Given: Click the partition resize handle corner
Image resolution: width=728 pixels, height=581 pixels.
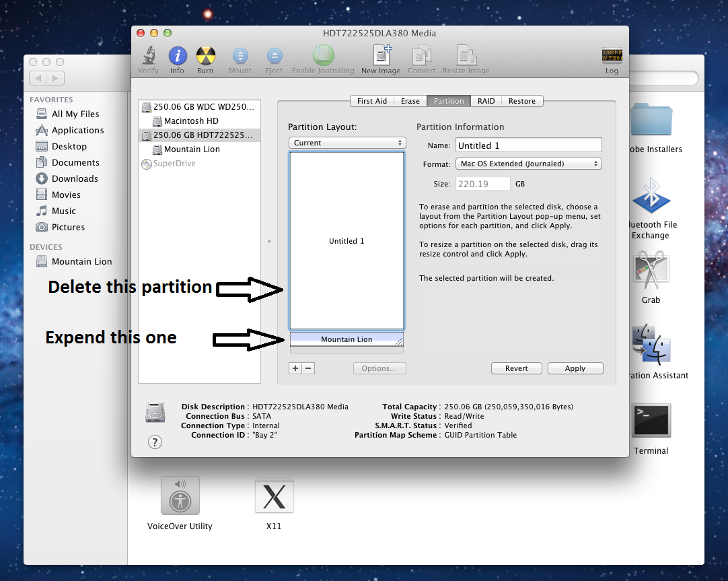Looking at the screenshot, I should pos(399,341).
